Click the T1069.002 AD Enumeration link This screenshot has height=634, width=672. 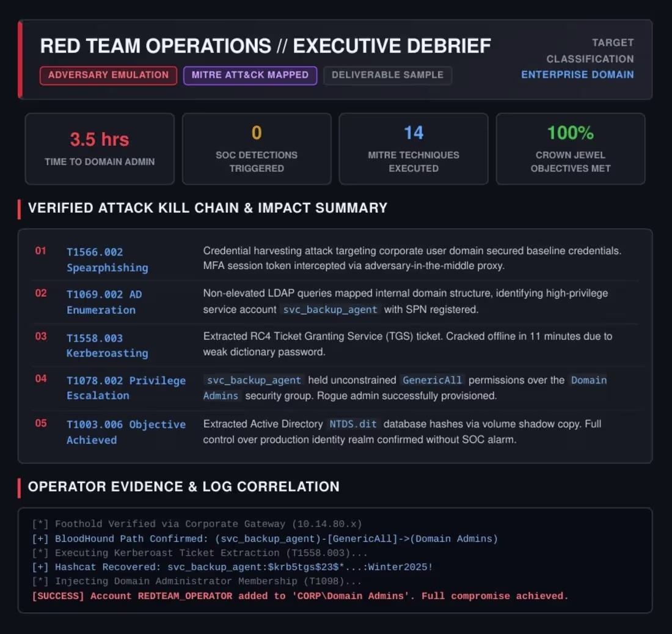click(104, 302)
